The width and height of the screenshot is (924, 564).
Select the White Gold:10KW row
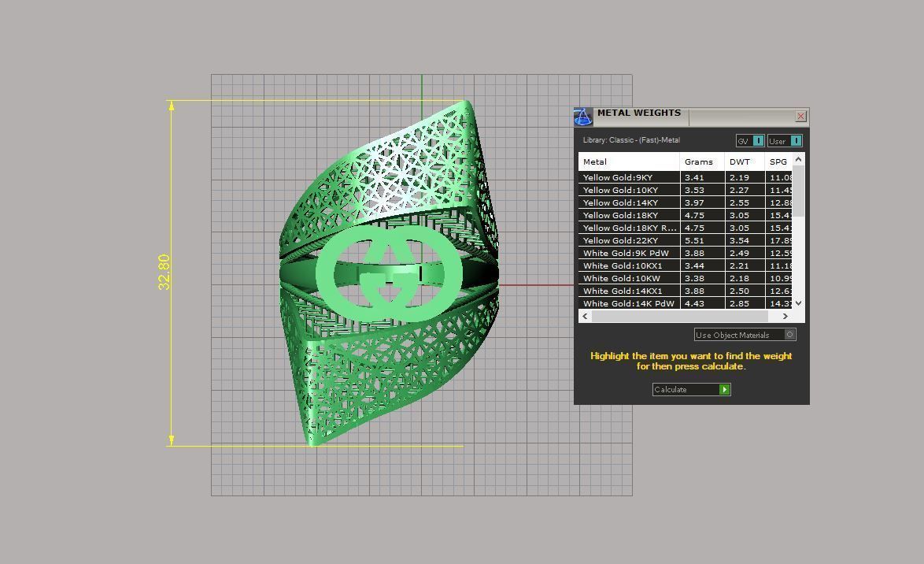(x=686, y=278)
